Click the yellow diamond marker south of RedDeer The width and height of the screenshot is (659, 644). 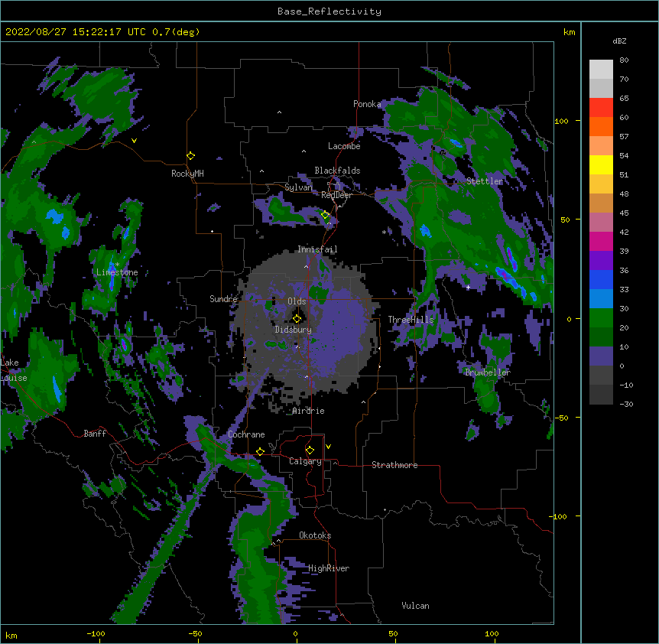click(325, 215)
